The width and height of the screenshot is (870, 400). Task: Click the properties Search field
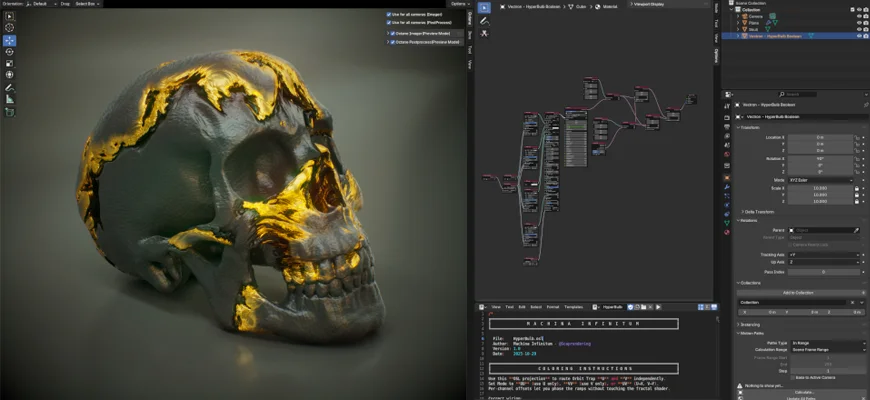coord(797,94)
